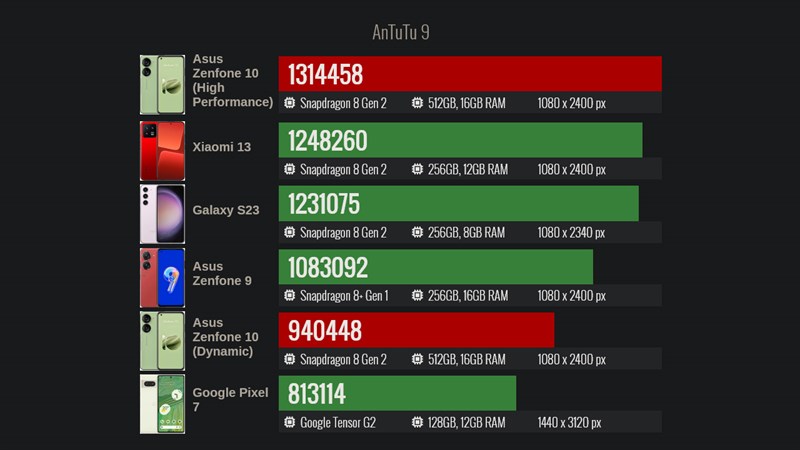Click the memory icon in the 940448 row

point(417,359)
